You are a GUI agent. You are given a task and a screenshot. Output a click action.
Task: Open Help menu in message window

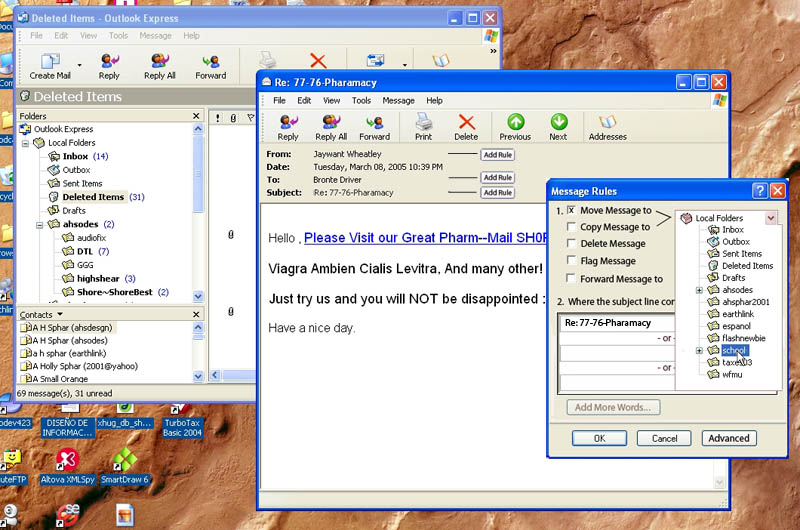[x=434, y=100]
